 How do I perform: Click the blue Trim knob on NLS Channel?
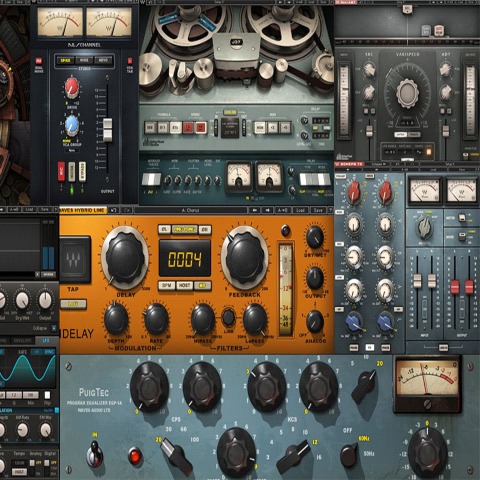pos(71,125)
